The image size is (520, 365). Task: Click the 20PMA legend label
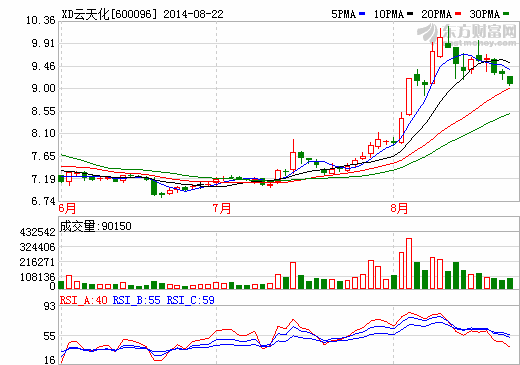(436, 14)
